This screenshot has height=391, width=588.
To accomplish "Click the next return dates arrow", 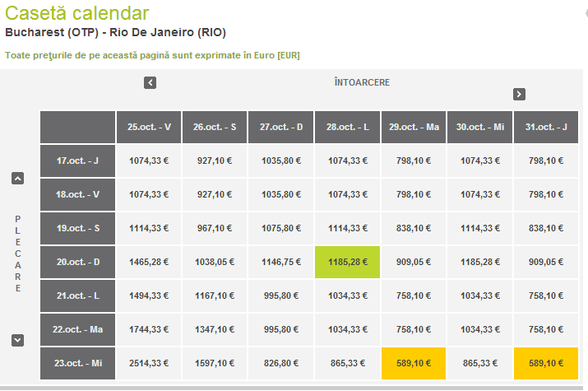I will click(x=519, y=94).
